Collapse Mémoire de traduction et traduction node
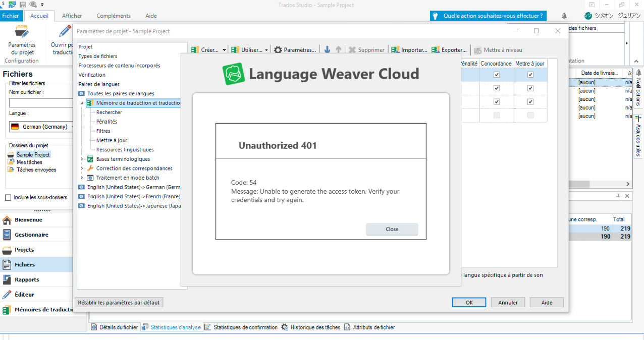This screenshot has width=644, height=340. [x=81, y=102]
